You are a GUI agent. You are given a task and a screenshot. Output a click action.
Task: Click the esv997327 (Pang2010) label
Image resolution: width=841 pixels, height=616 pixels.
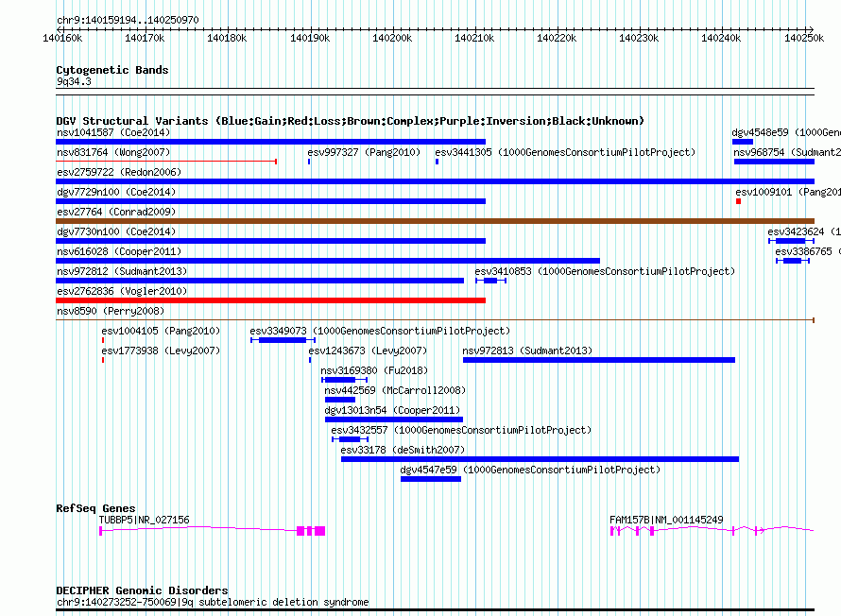pos(364,152)
